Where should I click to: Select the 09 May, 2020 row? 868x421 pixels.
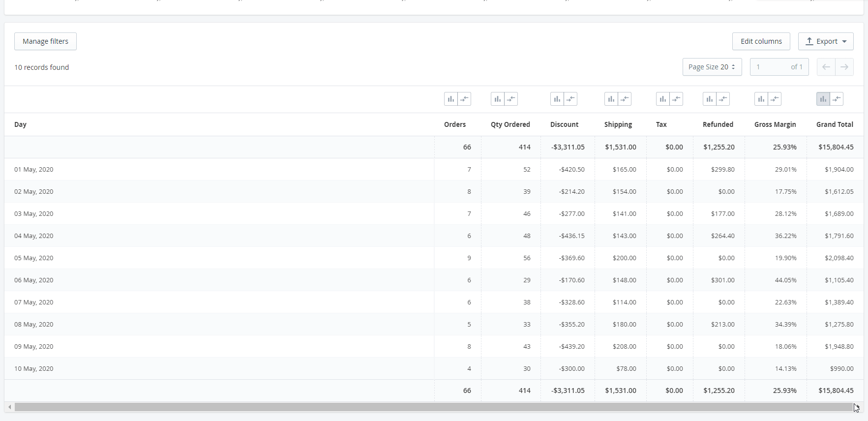(434, 346)
